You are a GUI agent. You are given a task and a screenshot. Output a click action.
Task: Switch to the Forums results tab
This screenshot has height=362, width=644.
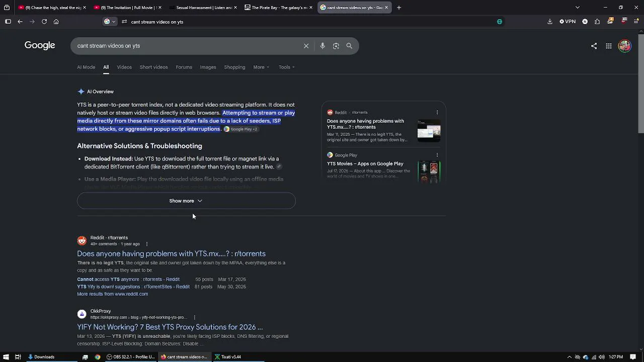point(184,67)
